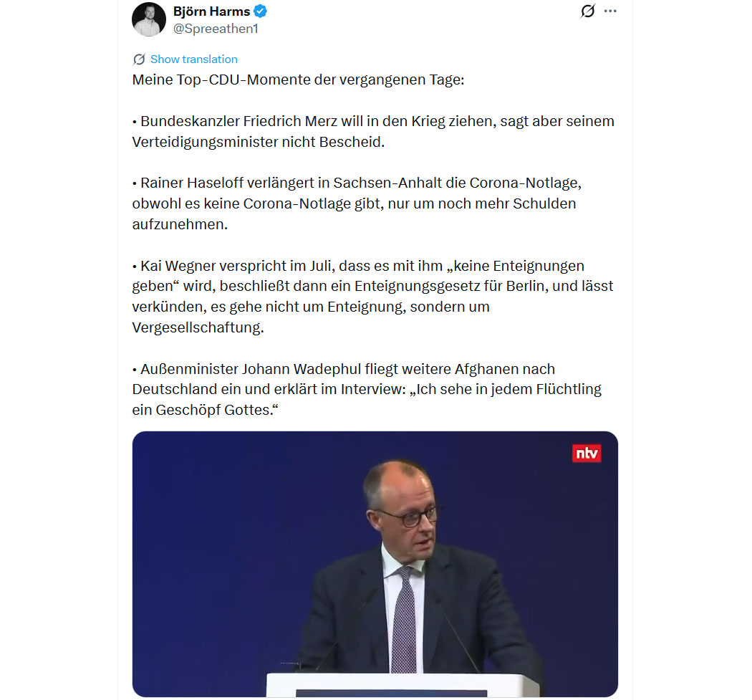Click the white podium in the video
Image resolution: width=752 pixels, height=700 pixels.
coord(402,685)
